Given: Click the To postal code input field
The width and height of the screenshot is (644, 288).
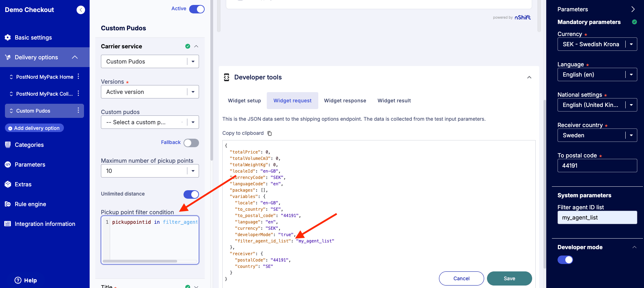Looking at the screenshot, I should (597, 166).
